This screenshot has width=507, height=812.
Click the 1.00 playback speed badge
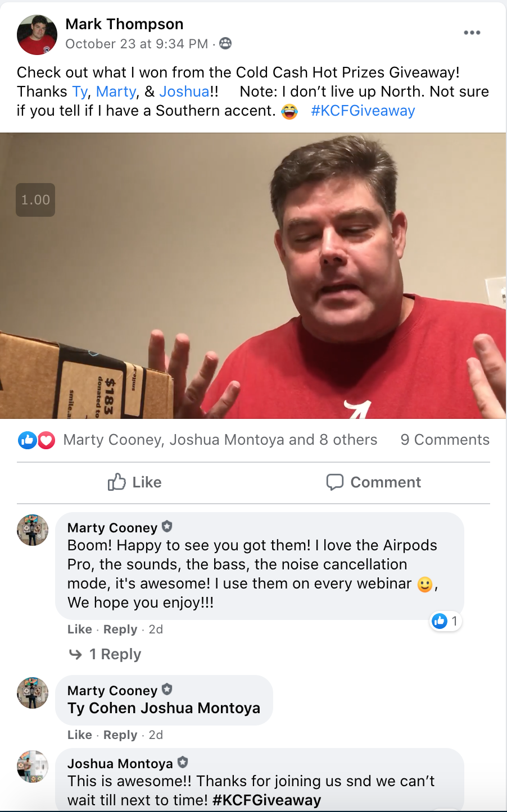pos(35,200)
